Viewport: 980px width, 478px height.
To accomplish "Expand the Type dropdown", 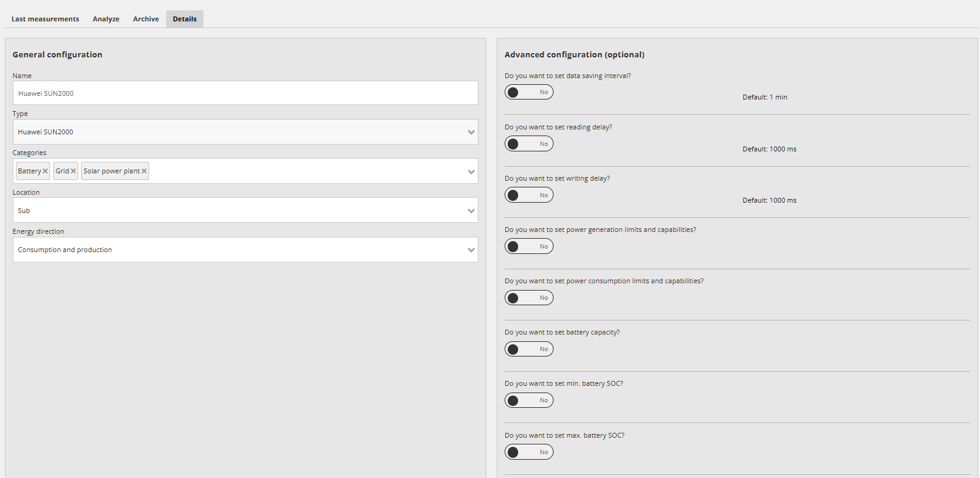I will [x=471, y=132].
